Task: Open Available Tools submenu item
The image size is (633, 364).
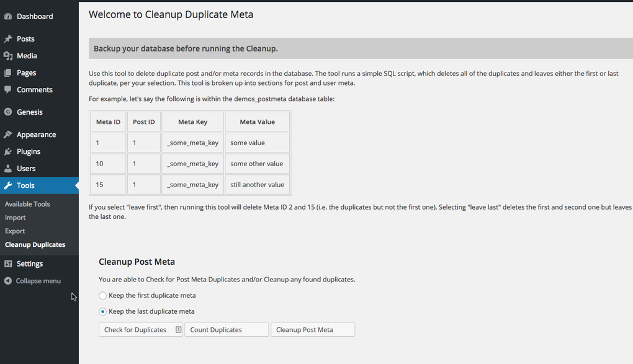Action: pyautogui.click(x=27, y=204)
